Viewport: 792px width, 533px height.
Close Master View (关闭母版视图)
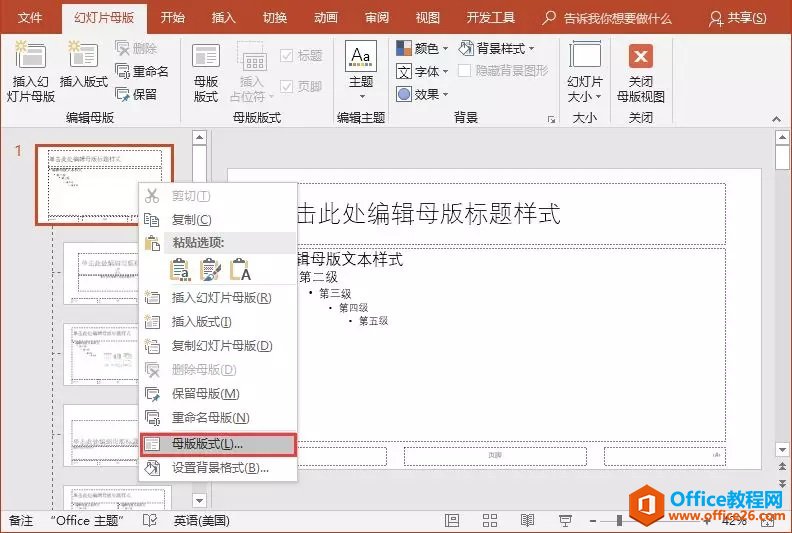pos(640,72)
